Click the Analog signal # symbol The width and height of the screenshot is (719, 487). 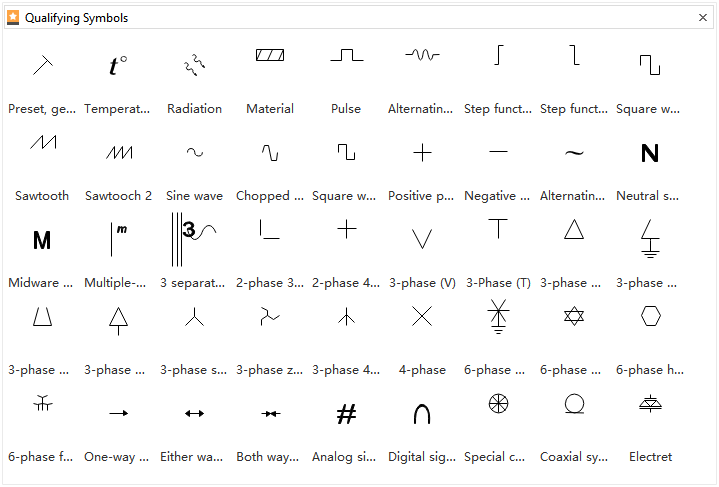tap(347, 414)
